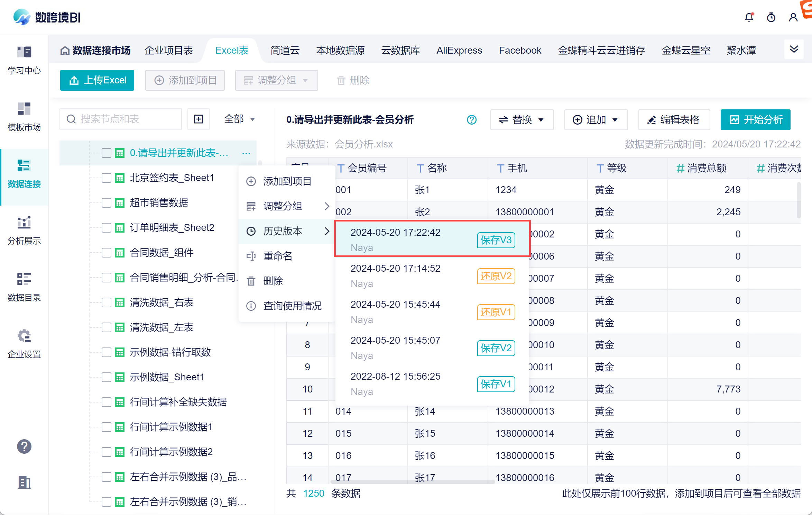Click the add group plus icon beside search
The width and height of the screenshot is (812, 515).
pyautogui.click(x=199, y=119)
